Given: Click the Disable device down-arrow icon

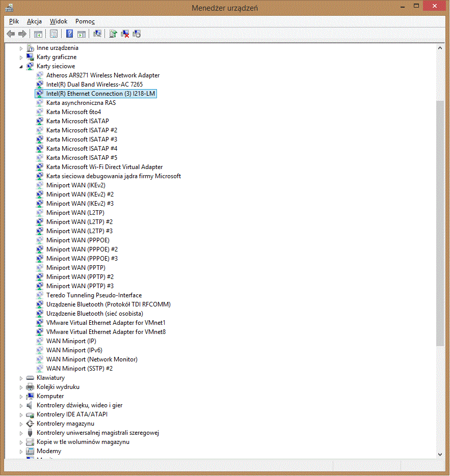Looking at the screenshot, I should coord(137,34).
